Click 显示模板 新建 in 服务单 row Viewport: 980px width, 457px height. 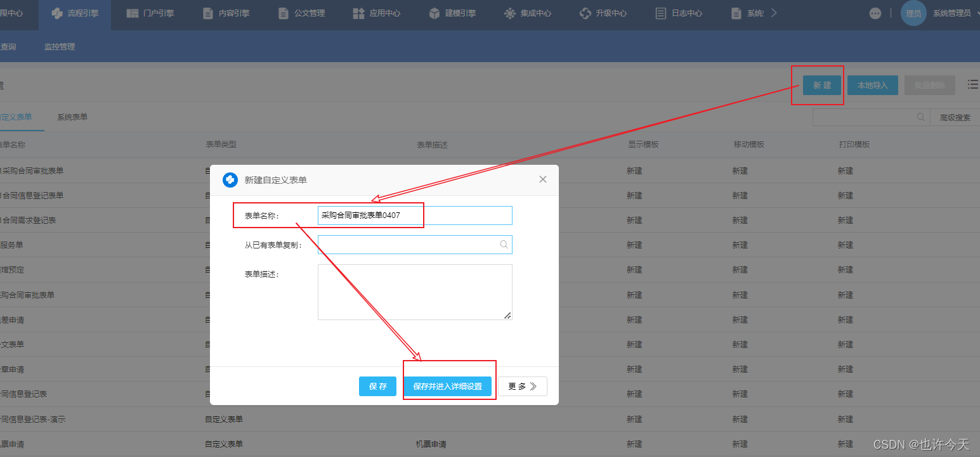[634, 245]
